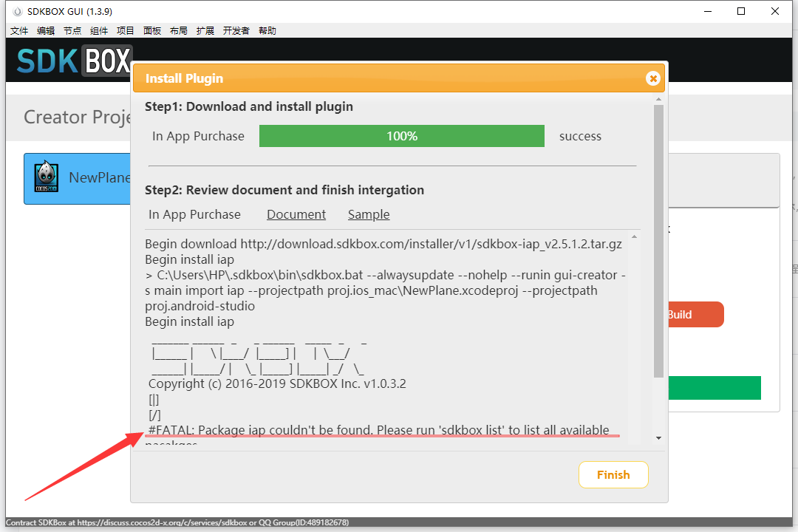Select the NewPlane project entry
Viewport: 798px width, 532px height.
pyautogui.click(x=78, y=178)
